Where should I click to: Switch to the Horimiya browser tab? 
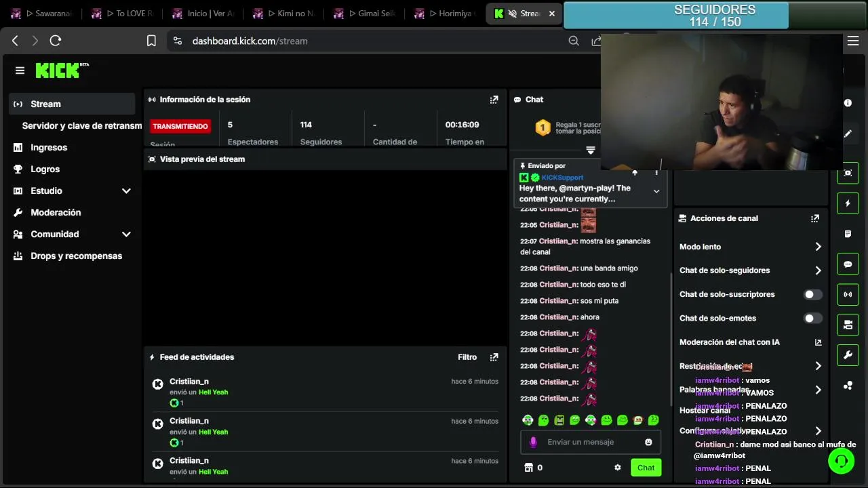point(444,14)
